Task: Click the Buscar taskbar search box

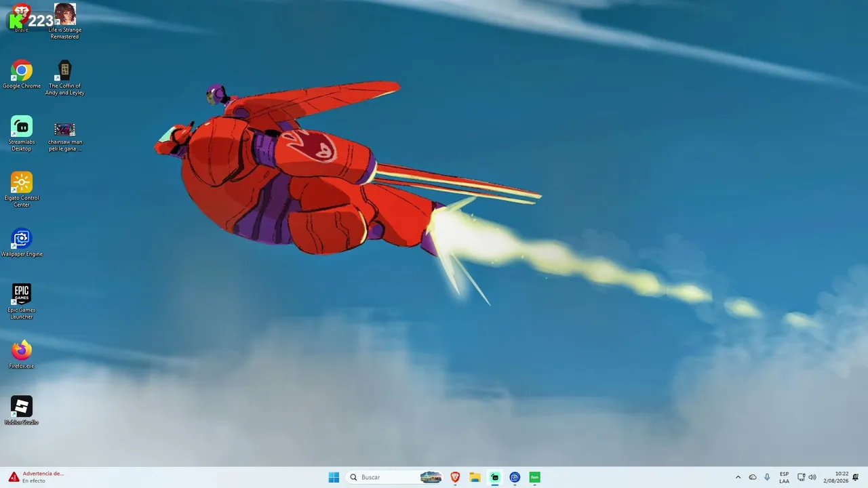Action: (395, 477)
